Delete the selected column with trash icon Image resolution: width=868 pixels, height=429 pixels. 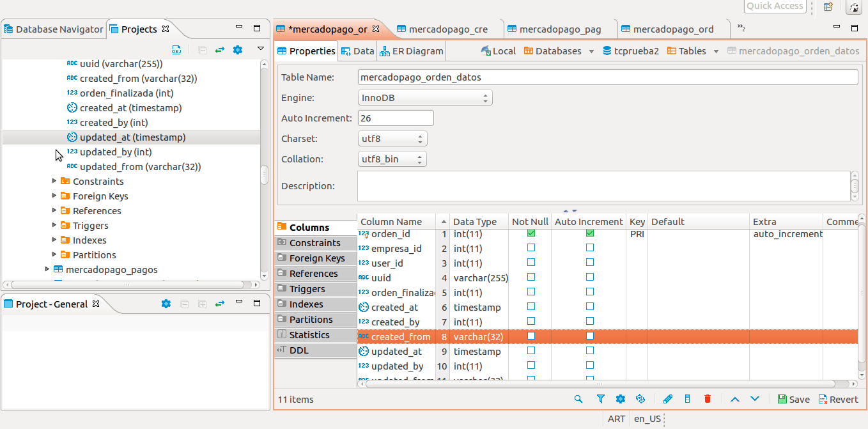[x=708, y=399]
